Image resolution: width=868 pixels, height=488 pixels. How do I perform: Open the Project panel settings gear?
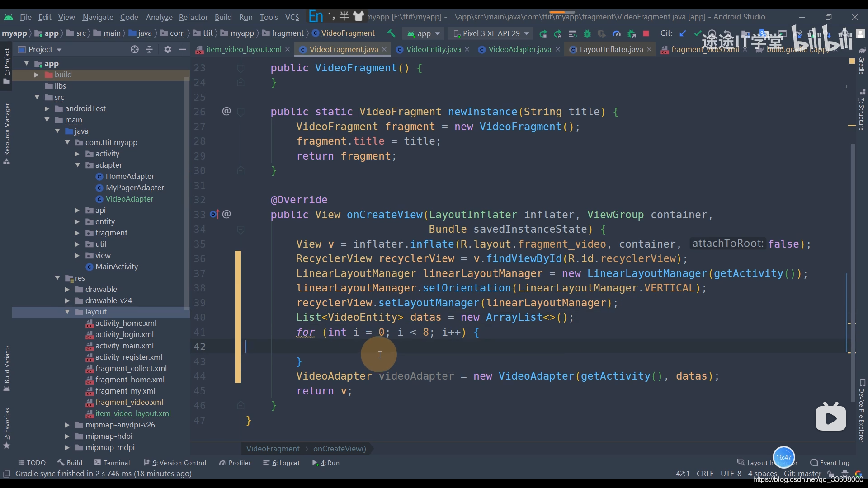pyautogui.click(x=168, y=49)
